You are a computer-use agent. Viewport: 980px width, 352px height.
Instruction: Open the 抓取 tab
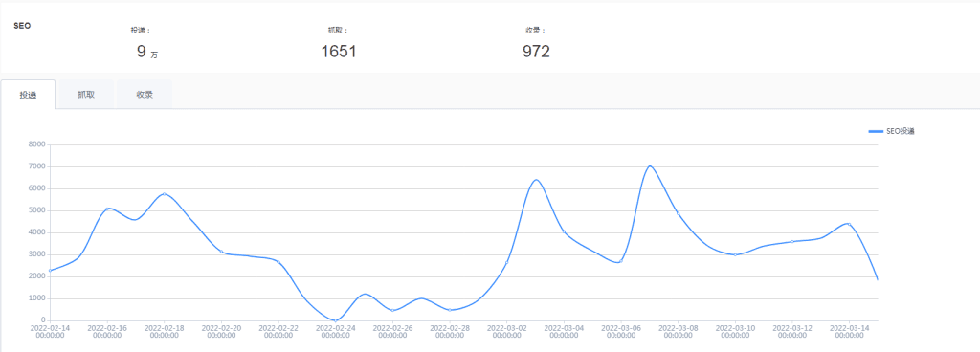pyautogui.click(x=86, y=95)
